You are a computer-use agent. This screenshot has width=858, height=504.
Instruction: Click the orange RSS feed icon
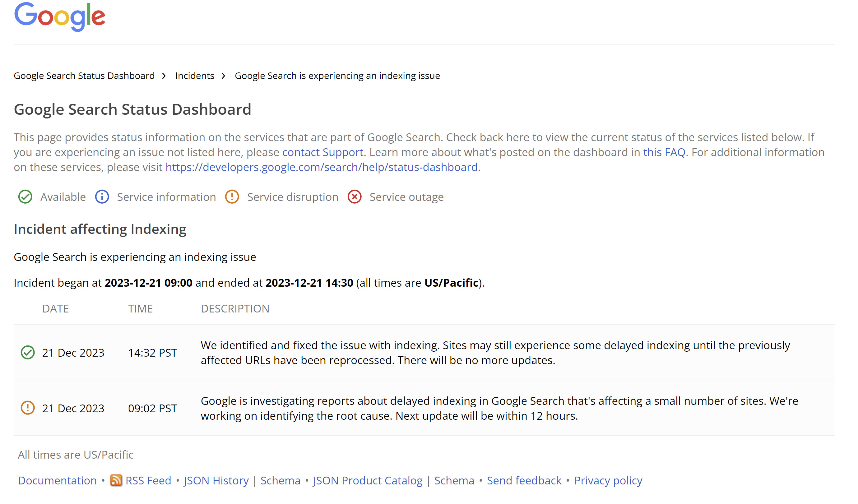coord(116,480)
